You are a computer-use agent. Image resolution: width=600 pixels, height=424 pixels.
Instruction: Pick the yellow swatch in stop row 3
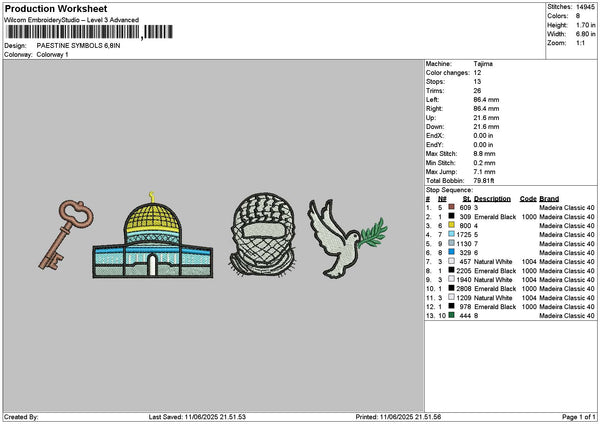coord(452,225)
